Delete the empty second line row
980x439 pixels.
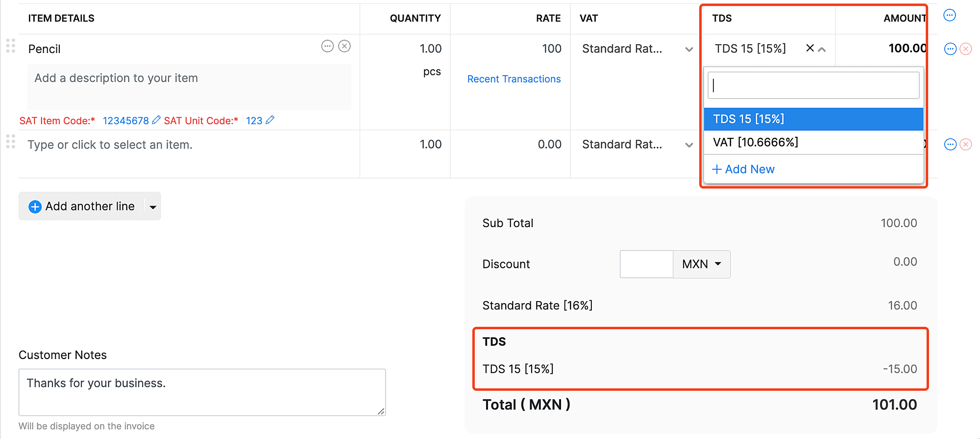(x=966, y=145)
